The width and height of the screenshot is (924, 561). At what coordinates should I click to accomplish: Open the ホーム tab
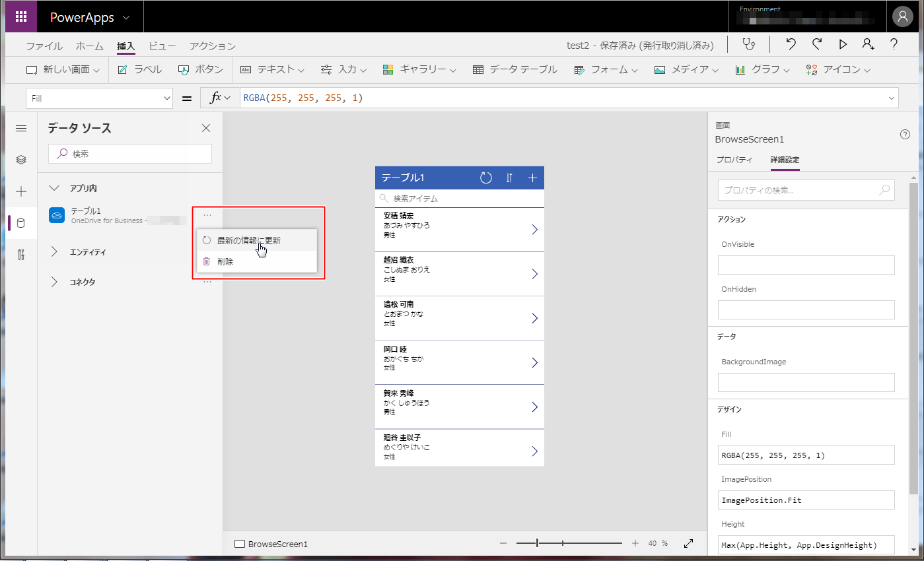[x=90, y=46]
